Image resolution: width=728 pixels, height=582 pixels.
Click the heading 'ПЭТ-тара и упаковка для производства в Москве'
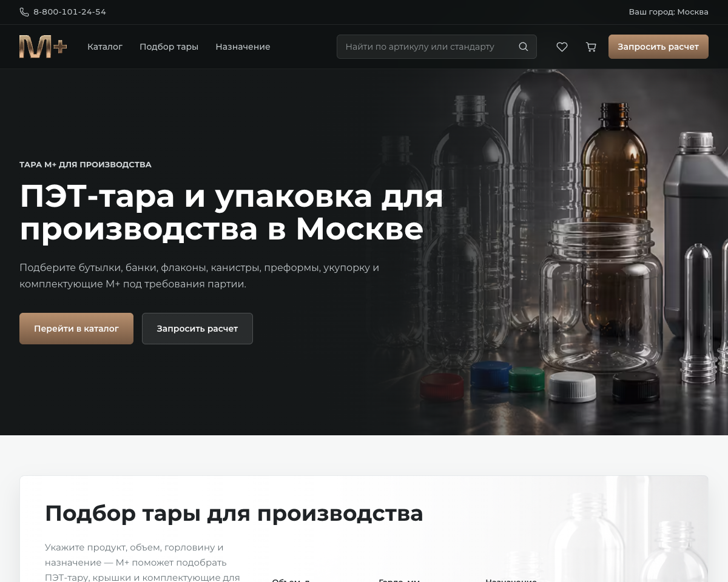click(x=232, y=212)
